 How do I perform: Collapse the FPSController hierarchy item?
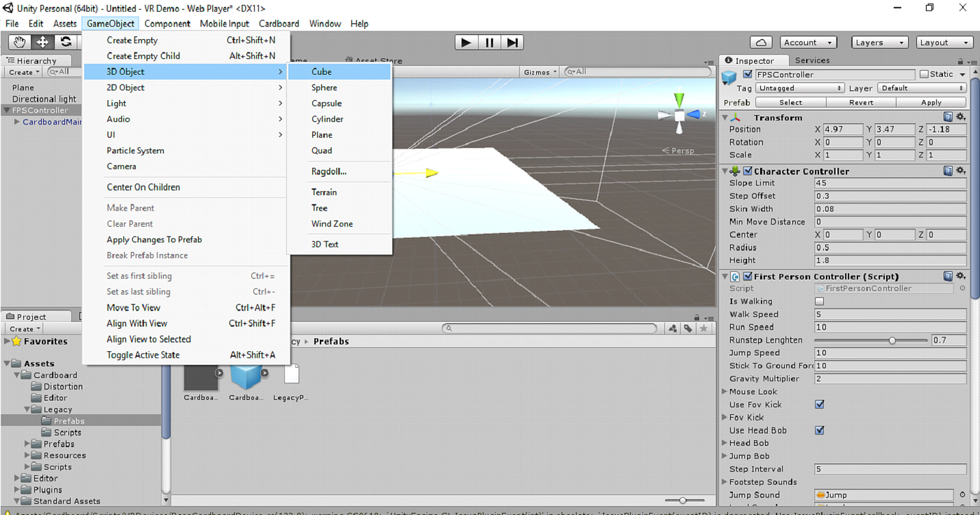click(8, 111)
